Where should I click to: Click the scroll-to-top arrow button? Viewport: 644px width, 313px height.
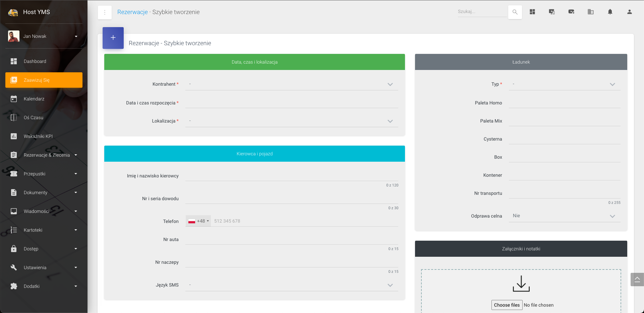tap(637, 280)
